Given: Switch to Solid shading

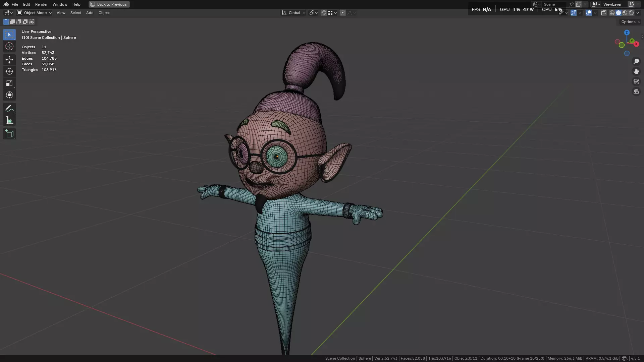Looking at the screenshot, I should pyautogui.click(x=619, y=13).
